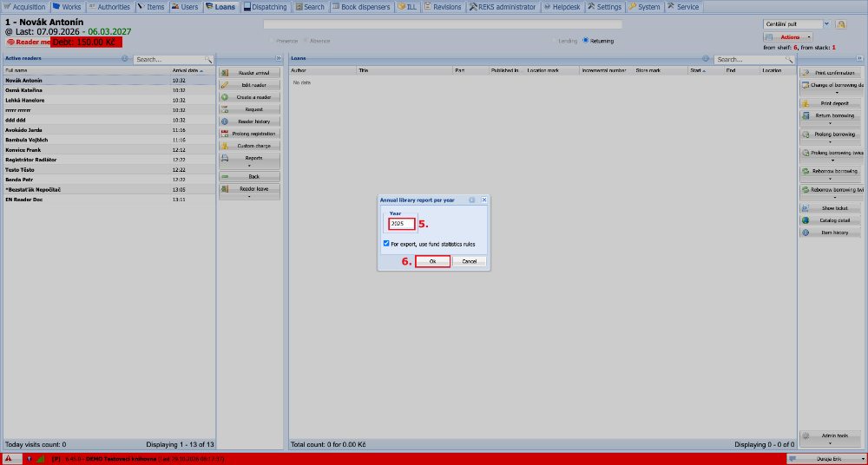This screenshot has height=465, width=868.
Task: Click the Show ticket icon
Action: pyautogui.click(x=806, y=208)
